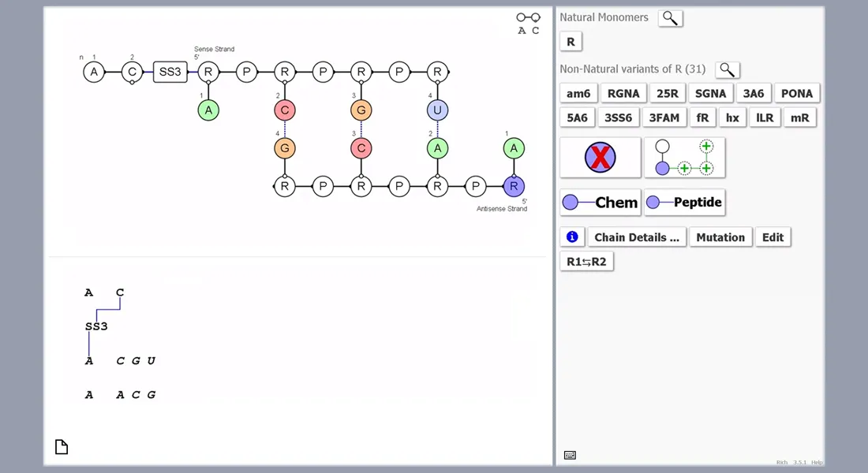Open the Non-Natural variants search magnifier
The width and height of the screenshot is (868, 473).
point(727,70)
